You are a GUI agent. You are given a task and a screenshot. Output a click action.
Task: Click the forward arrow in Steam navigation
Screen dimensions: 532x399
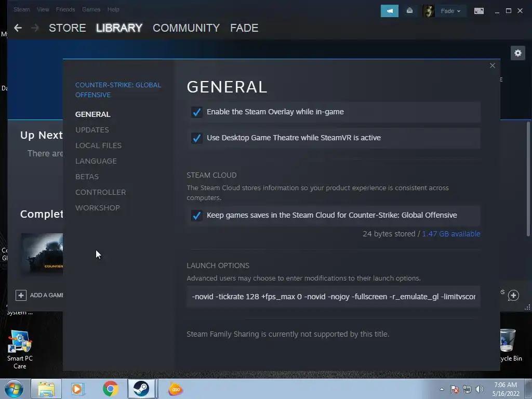pos(35,28)
